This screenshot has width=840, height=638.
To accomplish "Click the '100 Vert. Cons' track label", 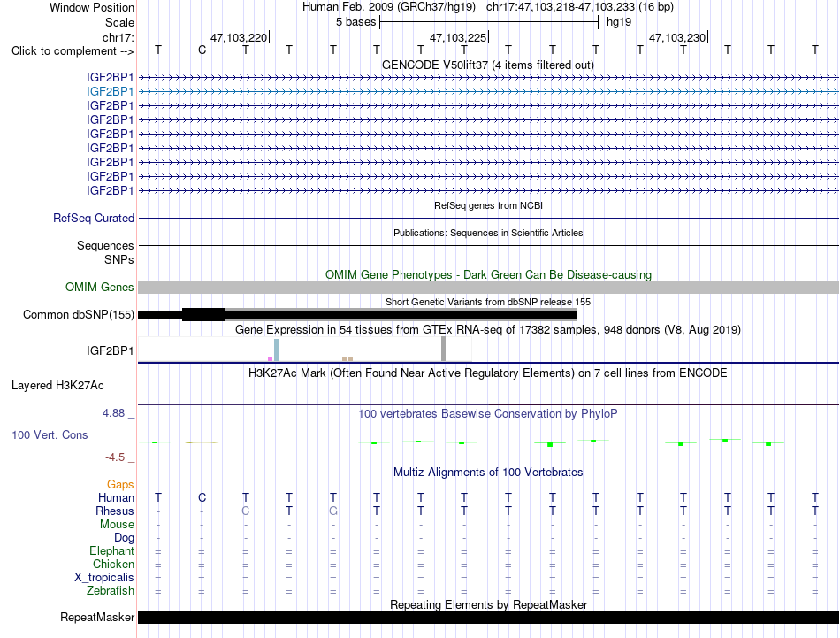I will (50, 434).
